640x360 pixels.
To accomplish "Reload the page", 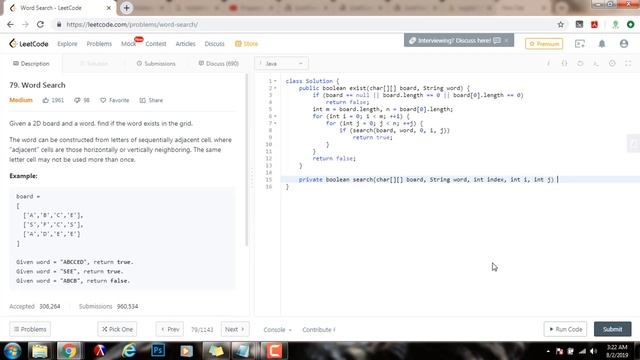I will [40, 24].
